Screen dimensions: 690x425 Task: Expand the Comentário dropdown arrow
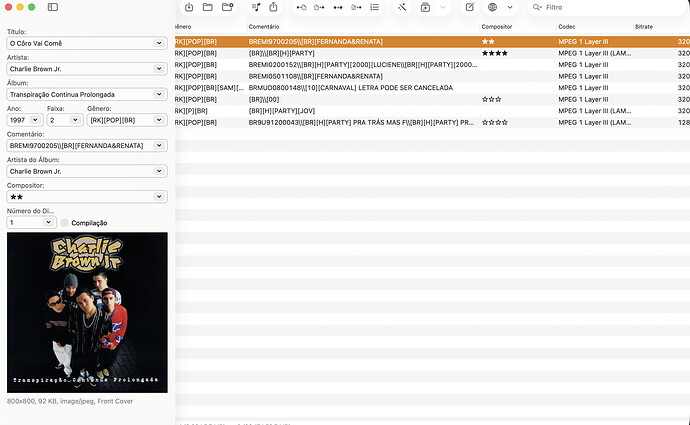159,145
